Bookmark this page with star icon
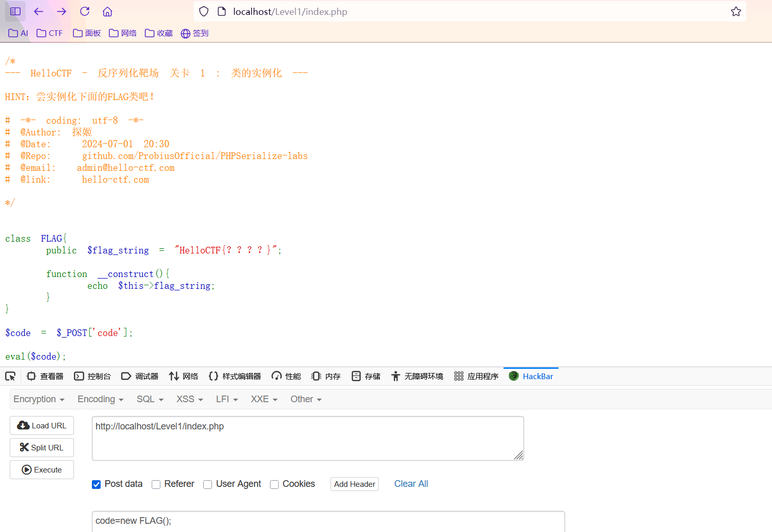This screenshot has width=772, height=532. [x=736, y=11]
